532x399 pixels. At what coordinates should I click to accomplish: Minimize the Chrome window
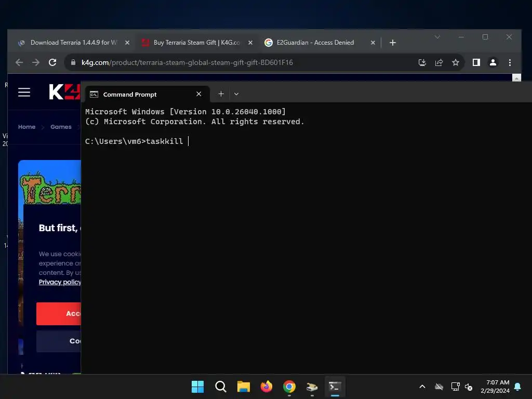pyautogui.click(x=461, y=37)
